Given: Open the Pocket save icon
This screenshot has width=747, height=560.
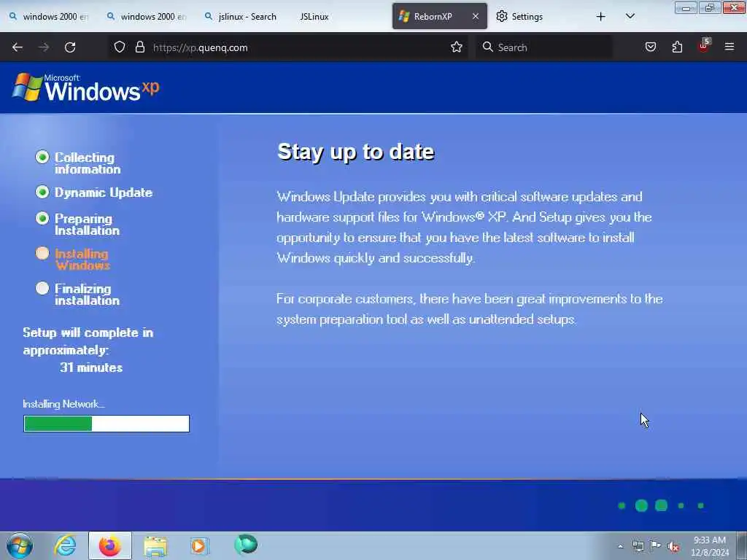Looking at the screenshot, I should coord(650,47).
